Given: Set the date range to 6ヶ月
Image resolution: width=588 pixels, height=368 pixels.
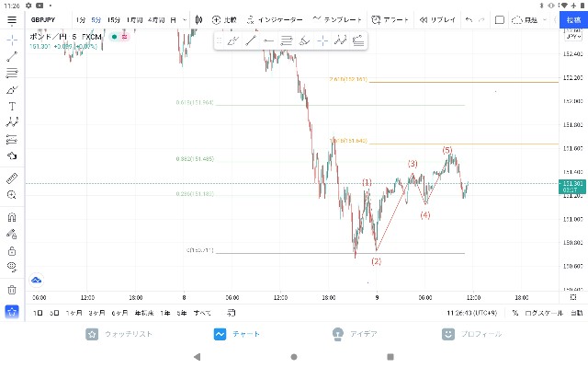Looking at the screenshot, I should point(119,313).
